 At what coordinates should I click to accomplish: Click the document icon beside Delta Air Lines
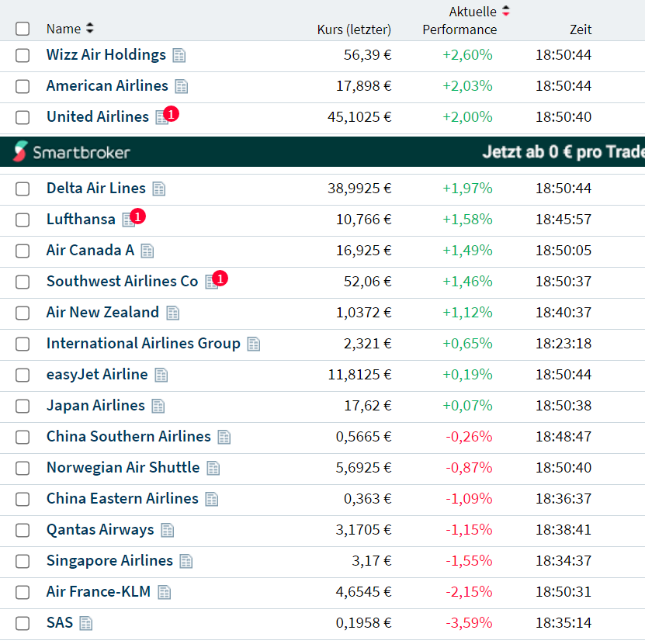click(159, 189)
